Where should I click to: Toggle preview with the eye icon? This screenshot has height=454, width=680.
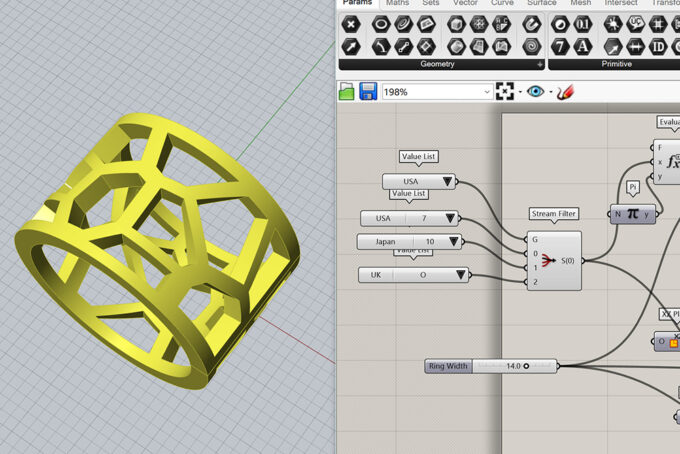536,91
